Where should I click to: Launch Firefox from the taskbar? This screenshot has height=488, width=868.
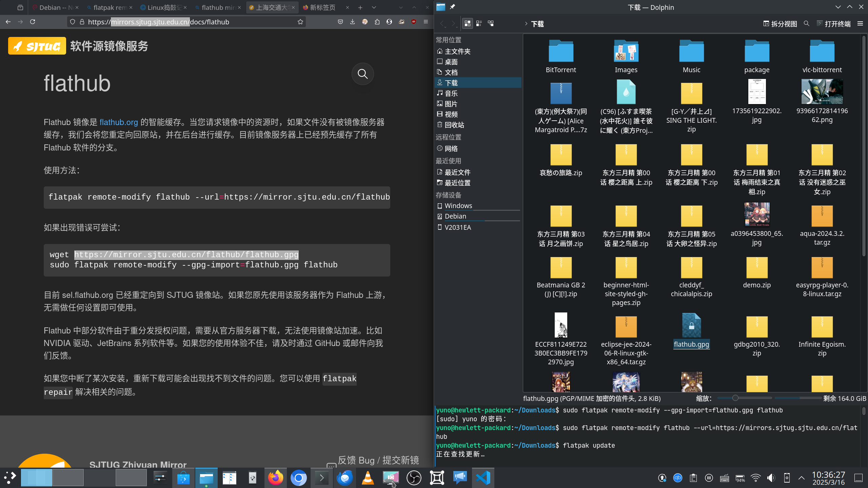click(275, 478)
